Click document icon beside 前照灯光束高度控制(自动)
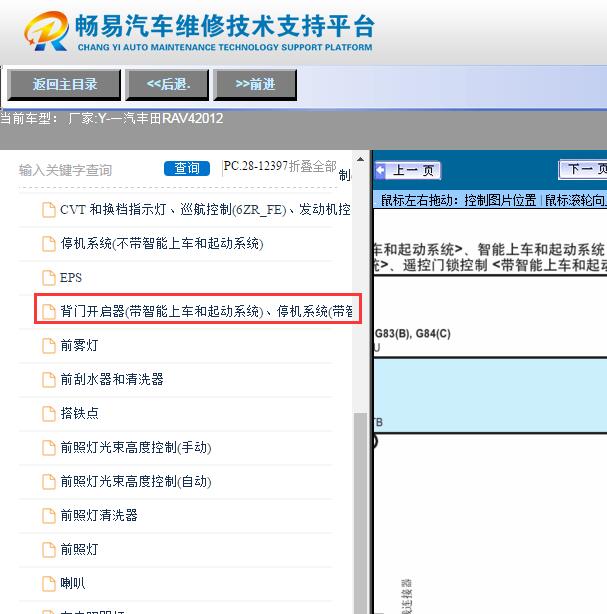The image size is (607, 614). pos(49,482)
